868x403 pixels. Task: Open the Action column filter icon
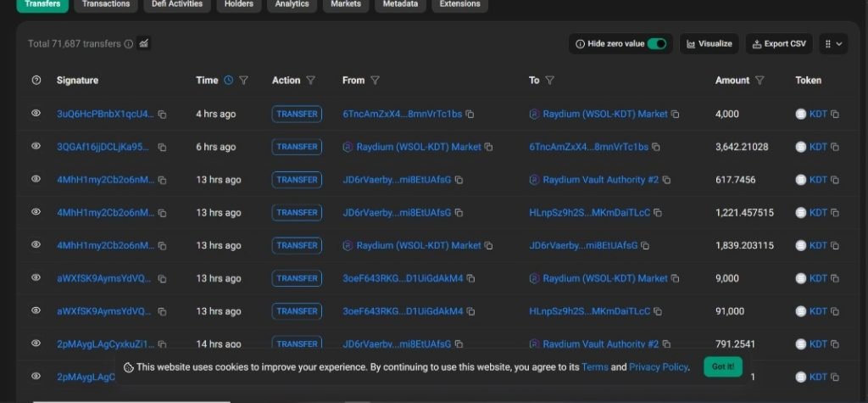pos(310,81)
